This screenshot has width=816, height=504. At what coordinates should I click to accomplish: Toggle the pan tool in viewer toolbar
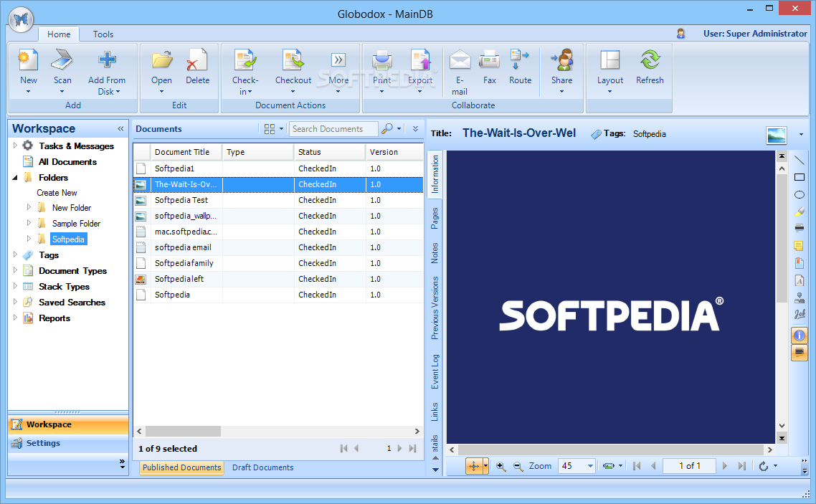tap(474, 466)
